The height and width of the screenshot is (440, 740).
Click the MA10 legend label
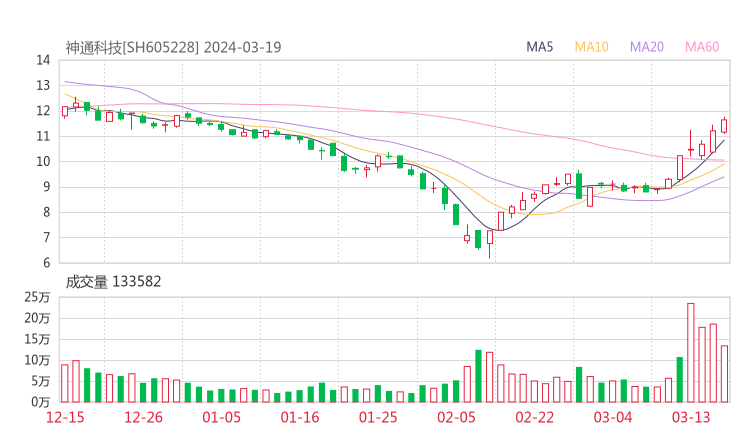[591, 47]
